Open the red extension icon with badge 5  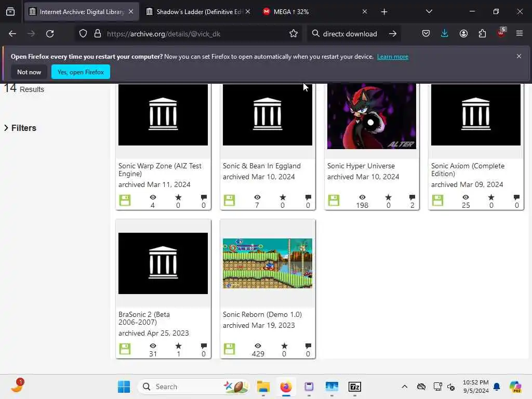click(x=501, y=33)
